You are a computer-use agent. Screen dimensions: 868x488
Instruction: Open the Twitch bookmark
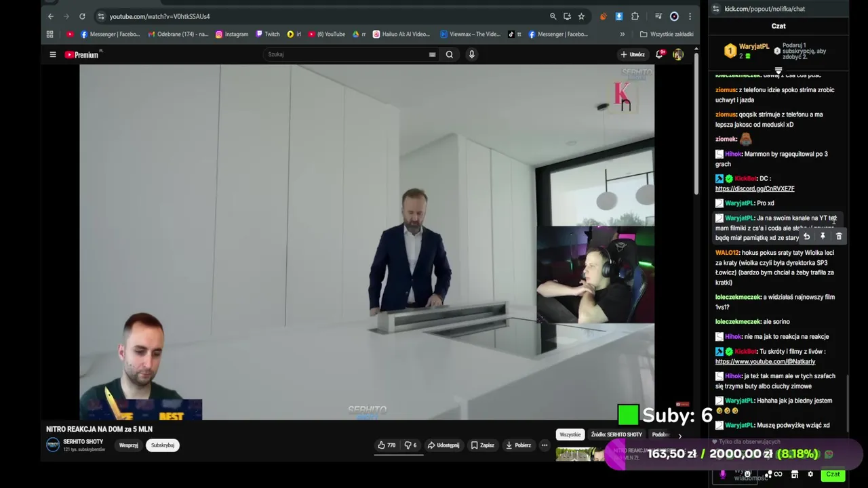pos(268,34)
